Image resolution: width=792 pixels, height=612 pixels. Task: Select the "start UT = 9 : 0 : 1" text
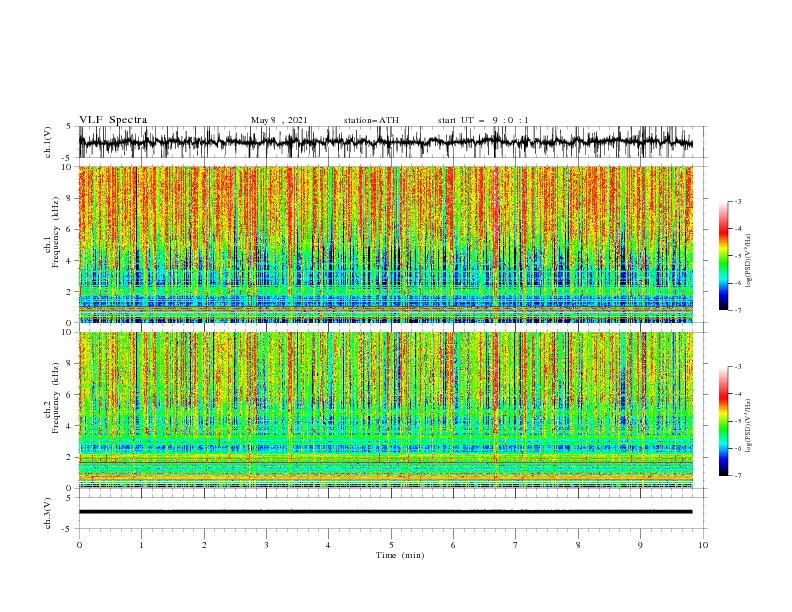pos(483,120)
